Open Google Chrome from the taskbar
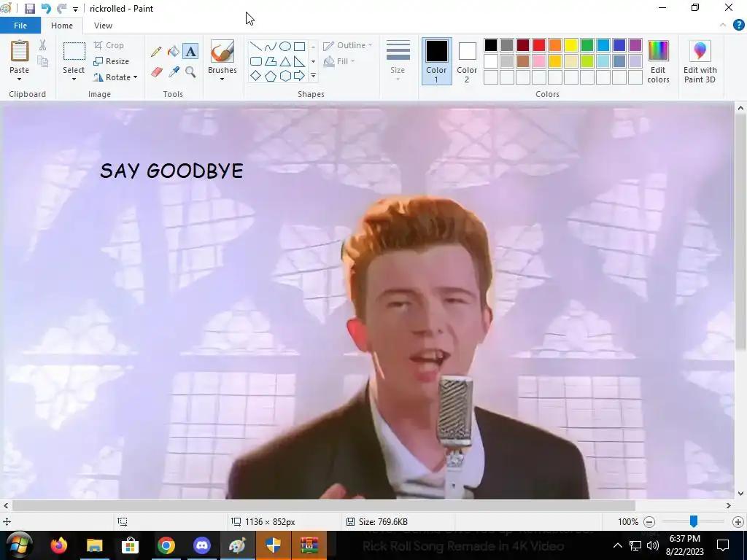Viewport: 747px width, 560px height. pyautogui.click(x=166, y=545)
